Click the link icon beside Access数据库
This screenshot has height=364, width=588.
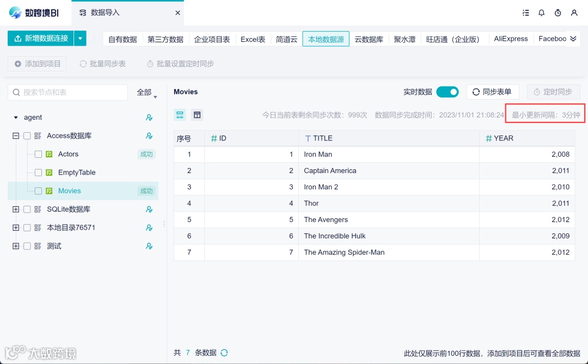click(149, 135)
